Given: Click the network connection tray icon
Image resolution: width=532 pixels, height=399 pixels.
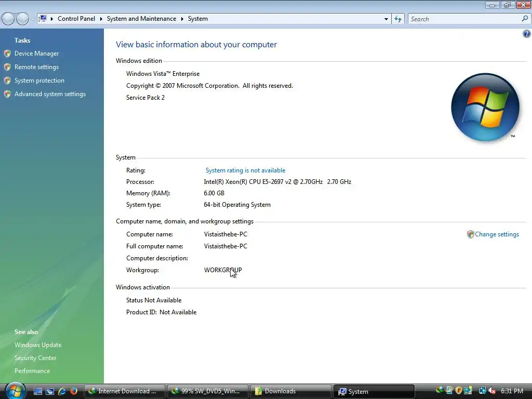Looking at the screenshot, I should (x=482, y=391).
